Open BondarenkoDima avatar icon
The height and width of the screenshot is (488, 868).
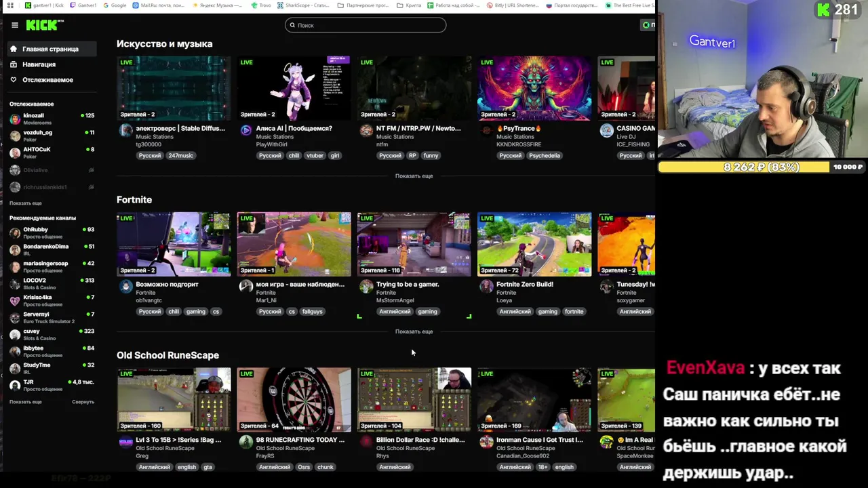15,249
